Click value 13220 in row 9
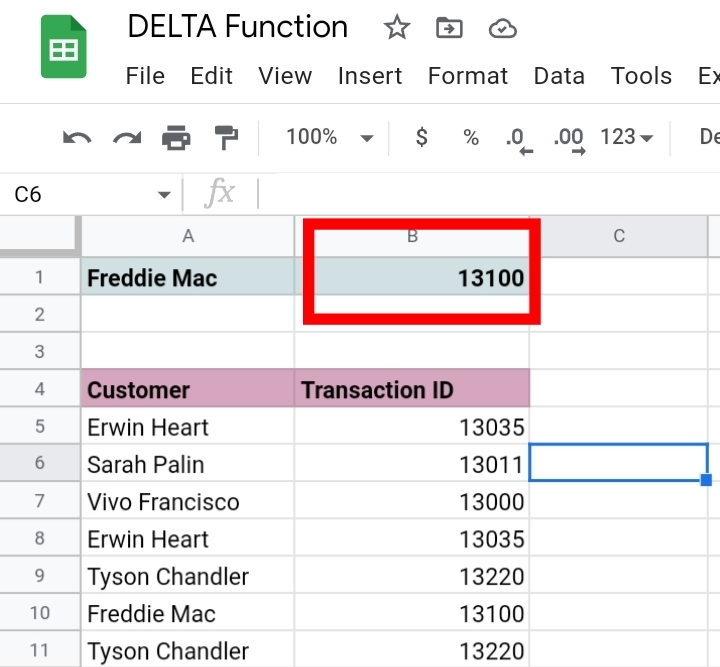 (x=412, y=575)
